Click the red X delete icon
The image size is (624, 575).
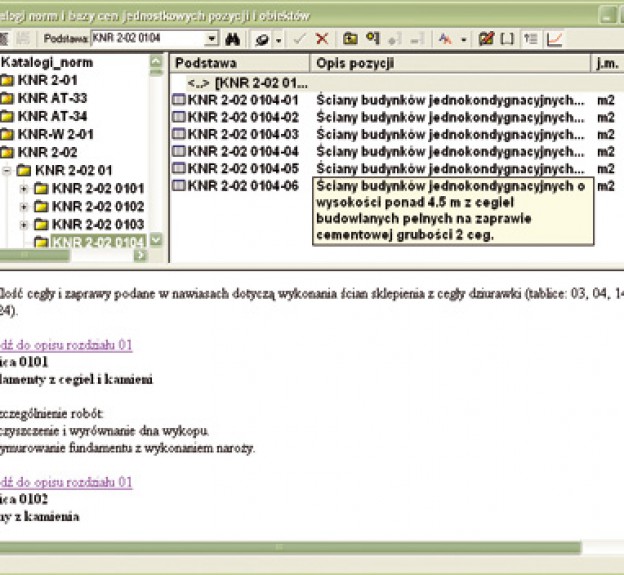click(322, 39)
